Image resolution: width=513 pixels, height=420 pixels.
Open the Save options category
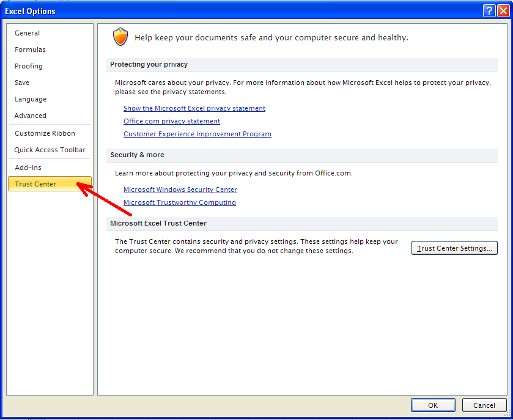coord(49,83)
